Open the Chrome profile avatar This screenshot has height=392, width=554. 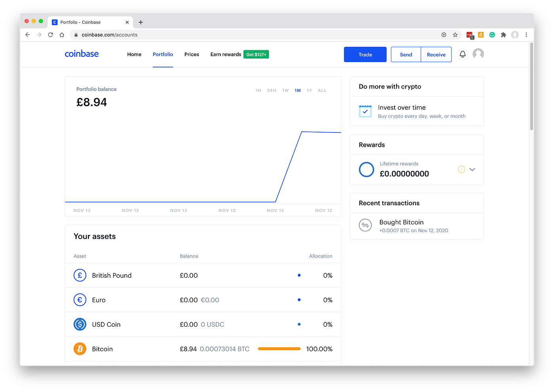pos(515,35)
